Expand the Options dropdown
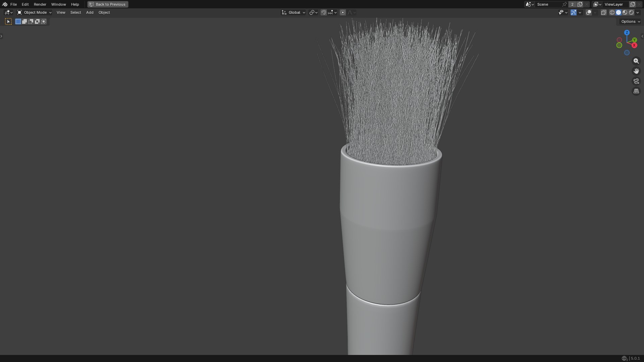Viewport: 644px width, 362px height. point(631,21)
